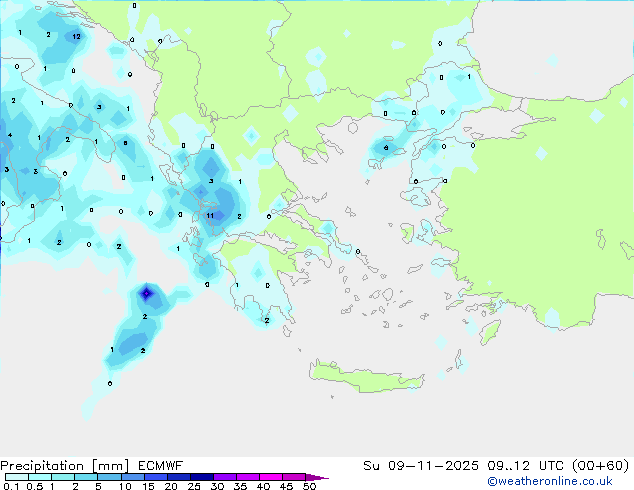Screen dimensions: 634x490
Task: Click the '11' precipitation value near Greece
Action: click(210, 215)
